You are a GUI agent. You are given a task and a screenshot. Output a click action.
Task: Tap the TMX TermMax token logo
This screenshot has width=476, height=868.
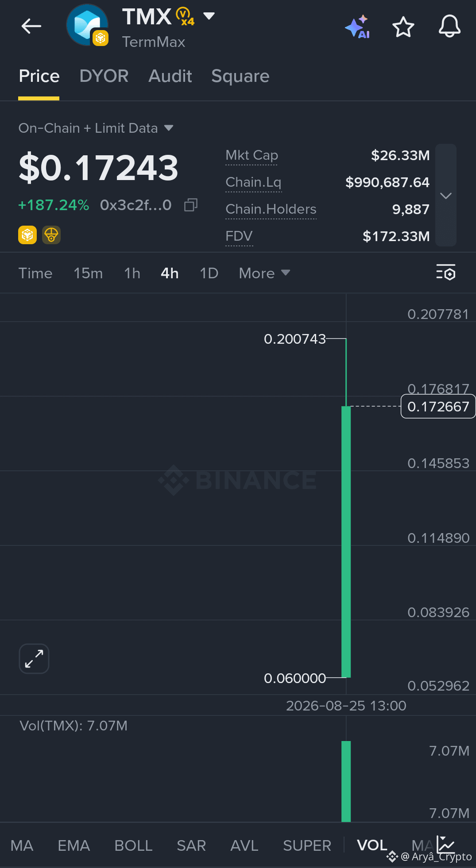(x=87, y=25)
